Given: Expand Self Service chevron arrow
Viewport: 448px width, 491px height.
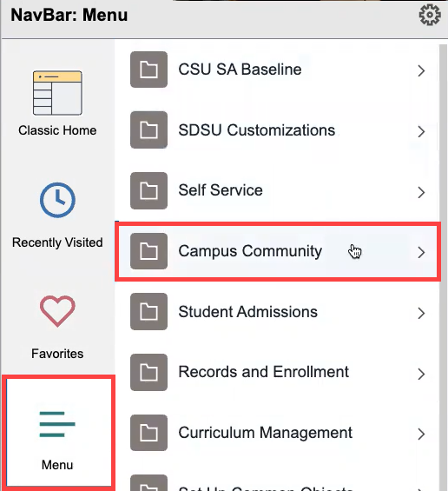Looking at the screenshot, I should tap(421, 192).
